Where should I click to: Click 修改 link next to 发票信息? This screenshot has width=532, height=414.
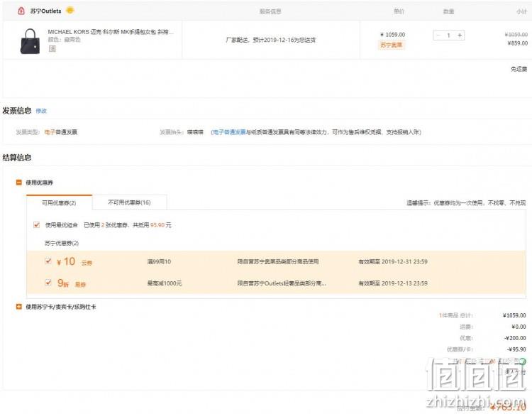(41, 111)
